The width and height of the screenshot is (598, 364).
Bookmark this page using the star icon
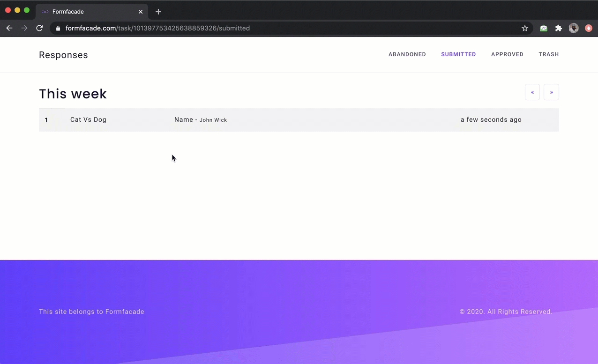coord(525,28)
